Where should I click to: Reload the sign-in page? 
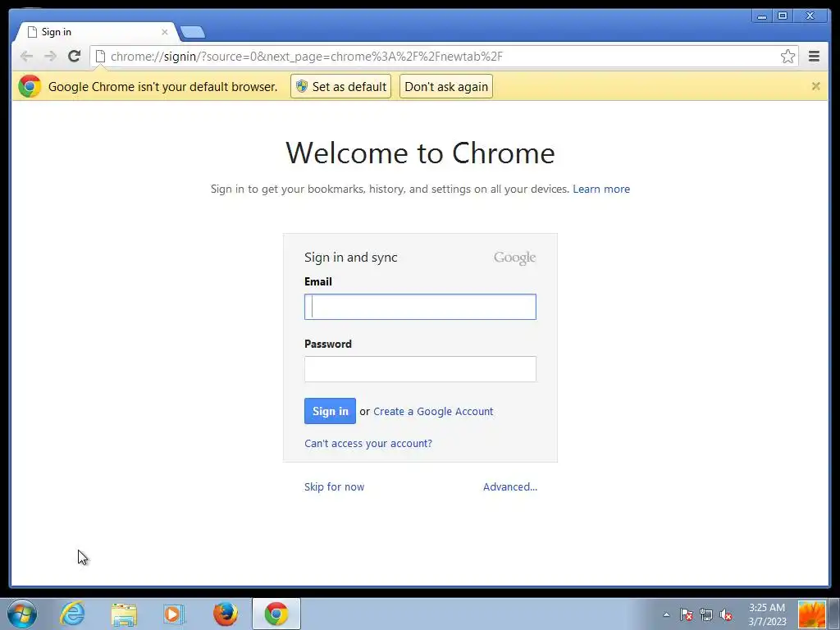pos(74,57)
